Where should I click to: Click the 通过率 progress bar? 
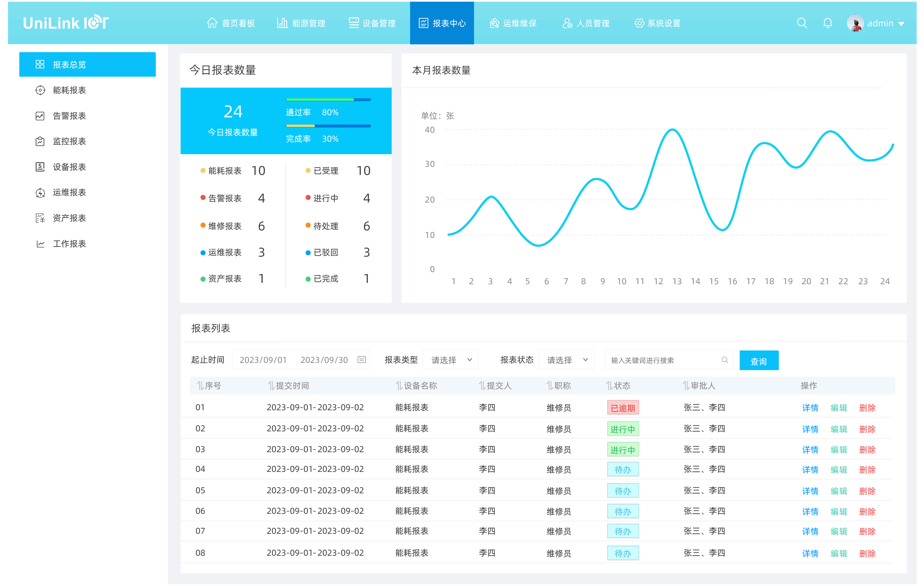pos(328,100)
